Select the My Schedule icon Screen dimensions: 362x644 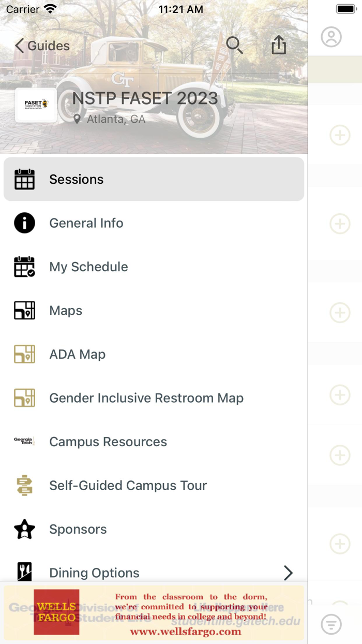[24, 267]
